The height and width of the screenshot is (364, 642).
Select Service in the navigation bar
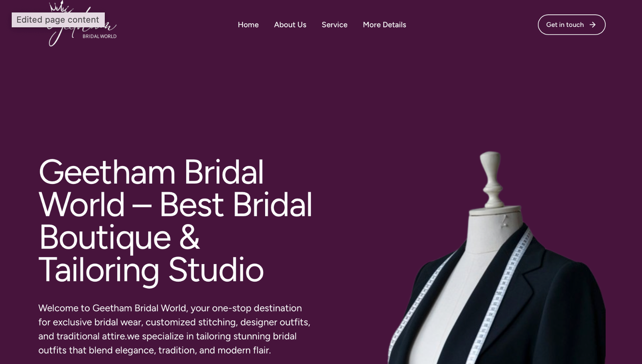tap(335, 25)
